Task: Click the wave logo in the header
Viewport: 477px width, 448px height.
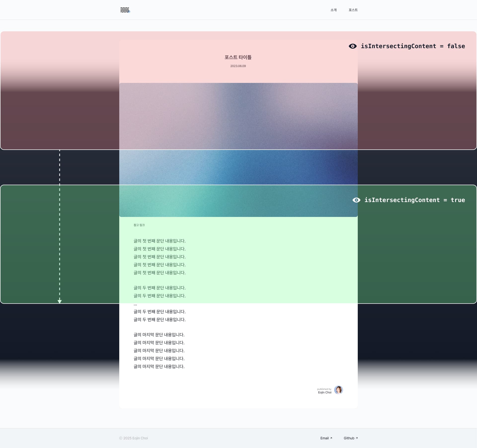Action: (x=125, y=10)
